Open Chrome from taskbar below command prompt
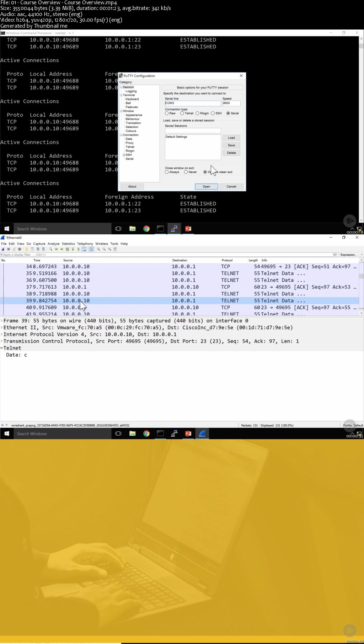This screenshot has width=364, height=644. point(146,229)
